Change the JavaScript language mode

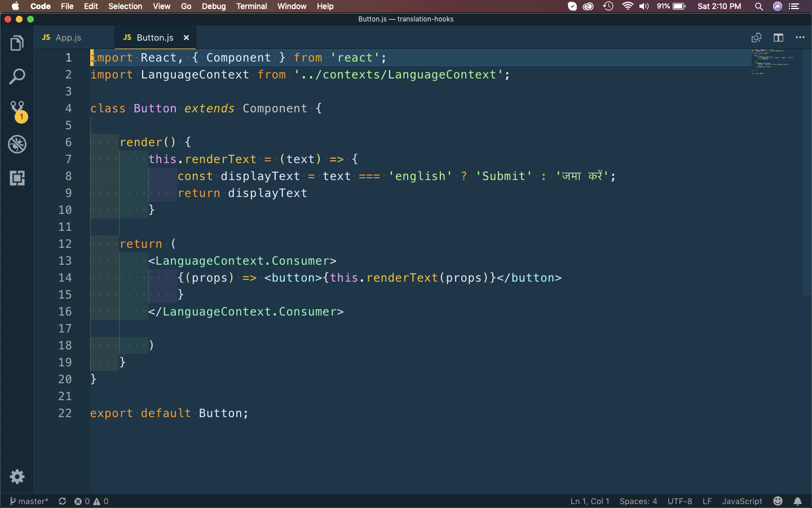[x=742, y=501]
